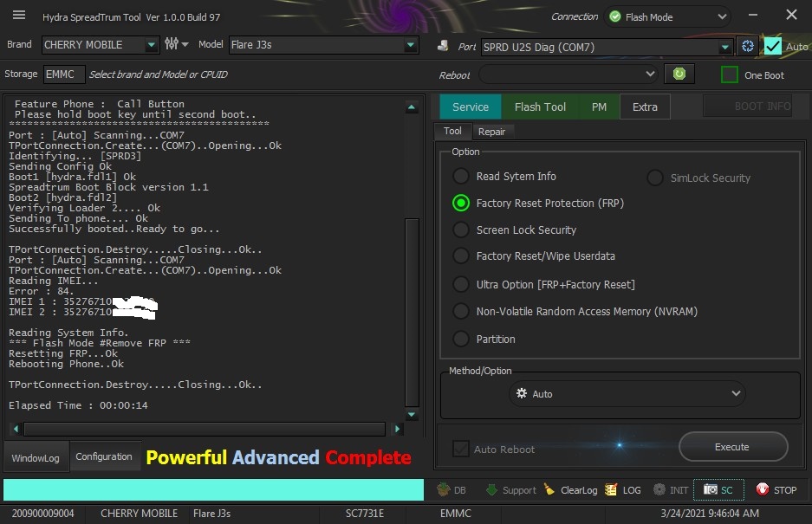
Task: Open the LOG viewer
Action: click(x=623, y=490)
